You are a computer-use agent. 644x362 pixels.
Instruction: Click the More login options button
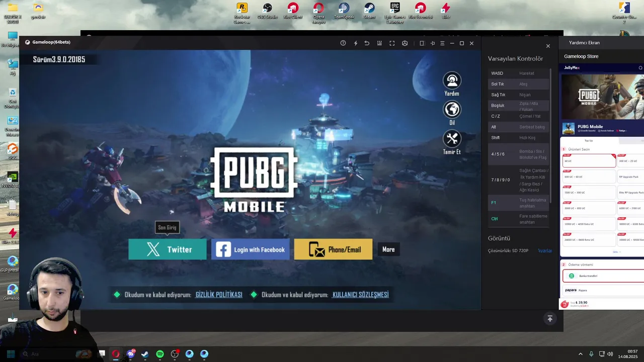point(388,249)
